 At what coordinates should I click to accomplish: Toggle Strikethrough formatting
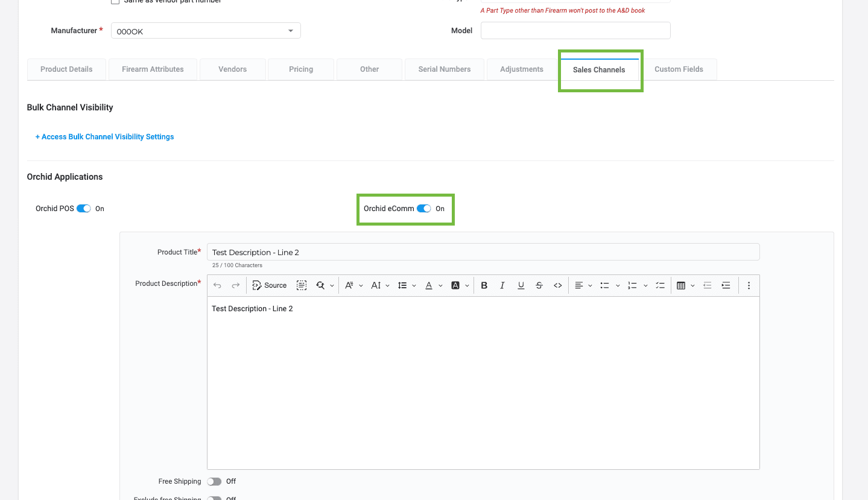539,285
